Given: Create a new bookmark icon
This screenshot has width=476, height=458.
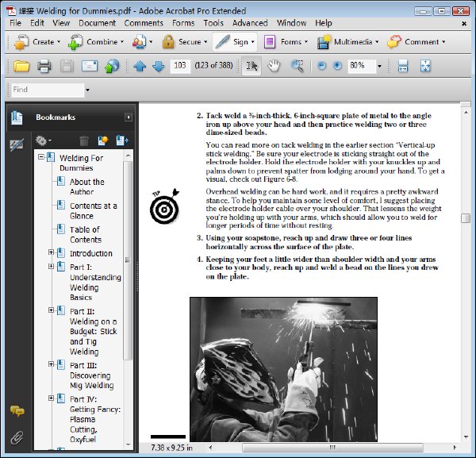Looking at the screenshot, I should point(102,140).
